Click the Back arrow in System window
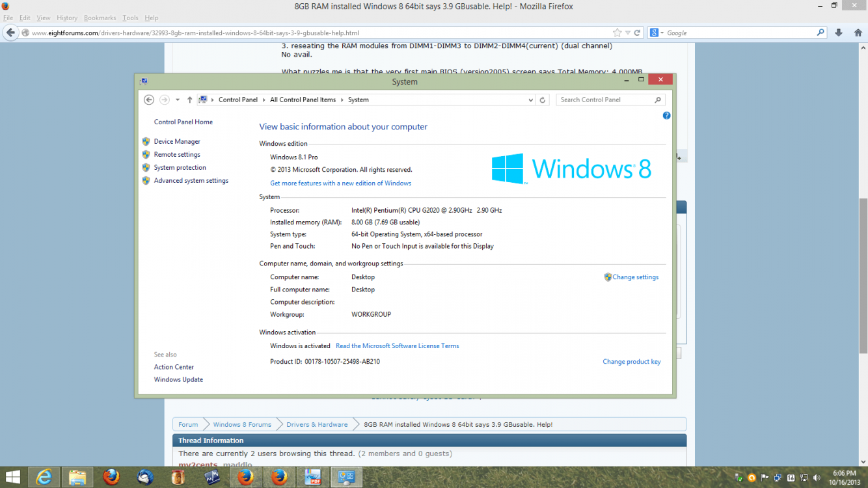Viewport: 868px width, 488px height. (149, 100)
